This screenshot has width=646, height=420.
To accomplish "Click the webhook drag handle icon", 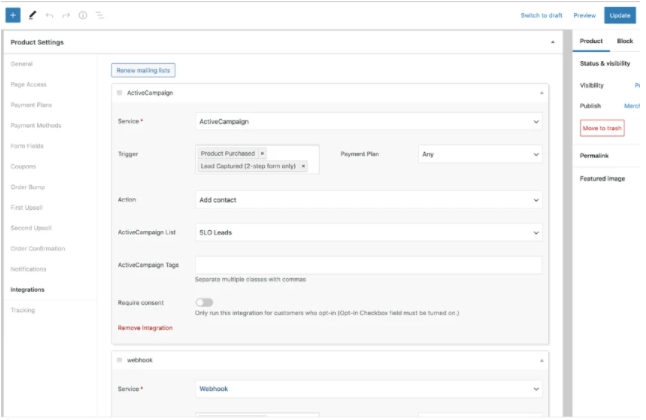I will pyautogui.click(x=120, y=359).
